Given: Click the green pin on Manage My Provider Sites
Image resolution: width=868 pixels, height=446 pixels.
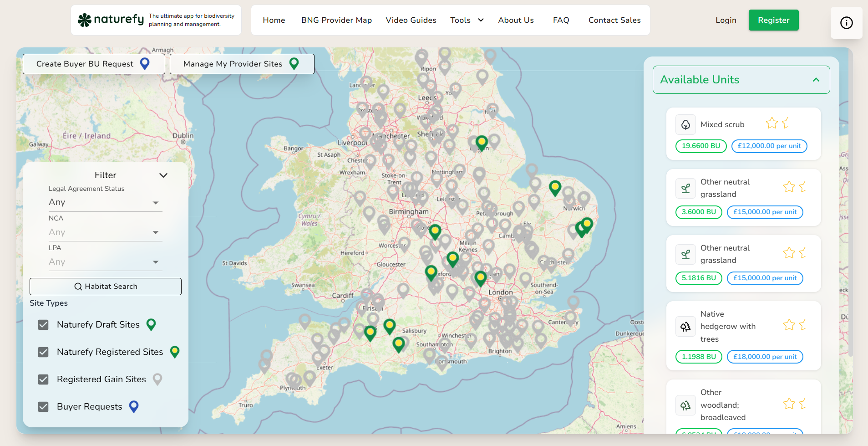Looking at the screenshot, I should (x=294, y=64).
